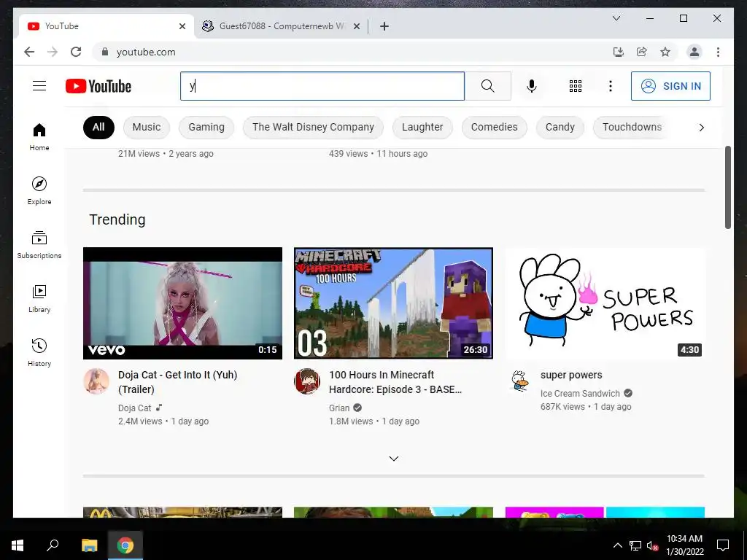Close the Guest67088 Computernewb tab
Image resolution: width=747 pixels, height=560 pixels.
356,26
